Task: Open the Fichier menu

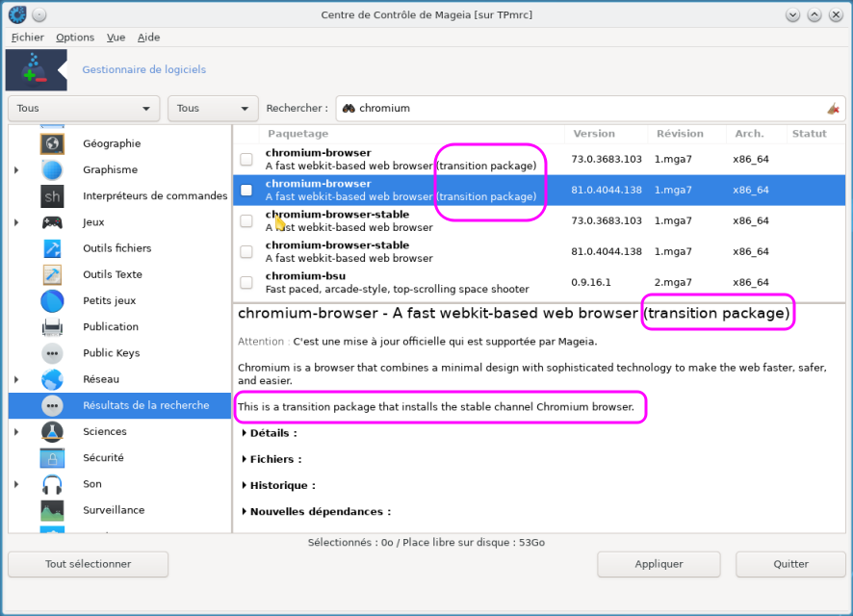Action: tap(28, 38)
